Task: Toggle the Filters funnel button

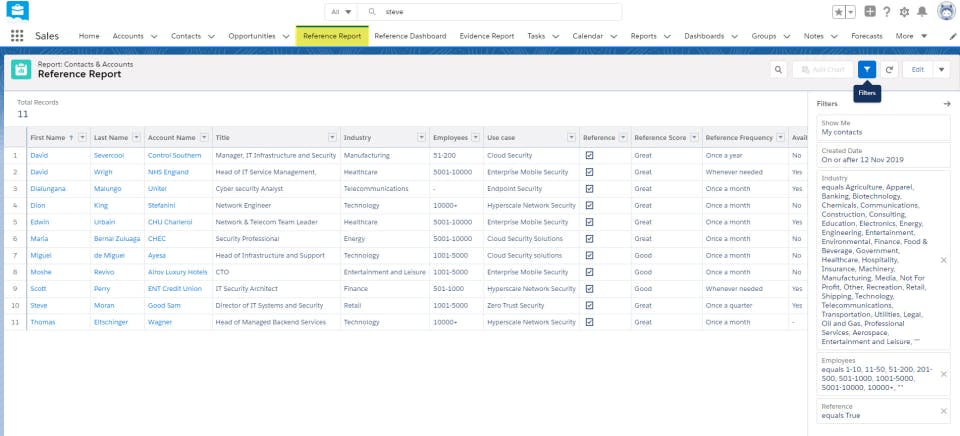Action: (x=867, y=70)
